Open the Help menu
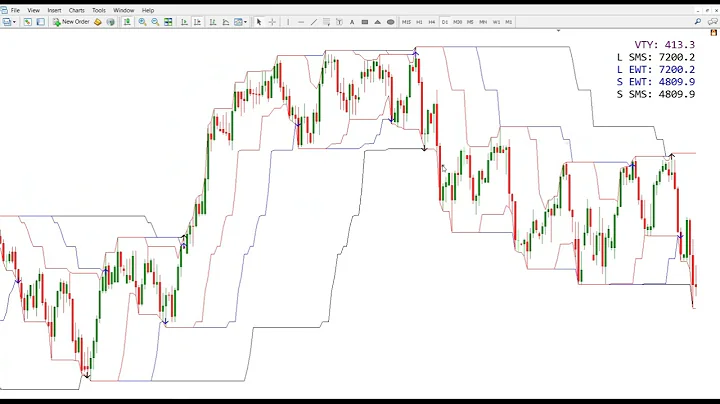Screen dimensions: 720x404 tap(148, 10)
